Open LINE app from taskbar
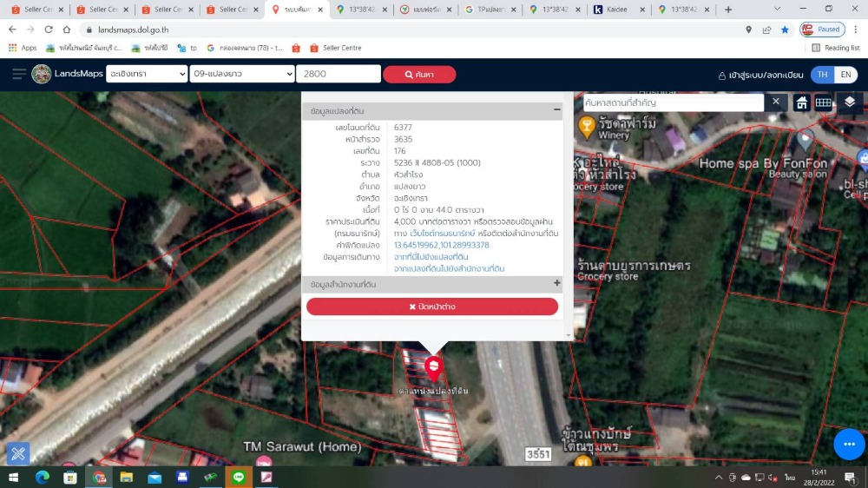The width and height of the screenshot is (868, 488). click(x=239, y=477)
